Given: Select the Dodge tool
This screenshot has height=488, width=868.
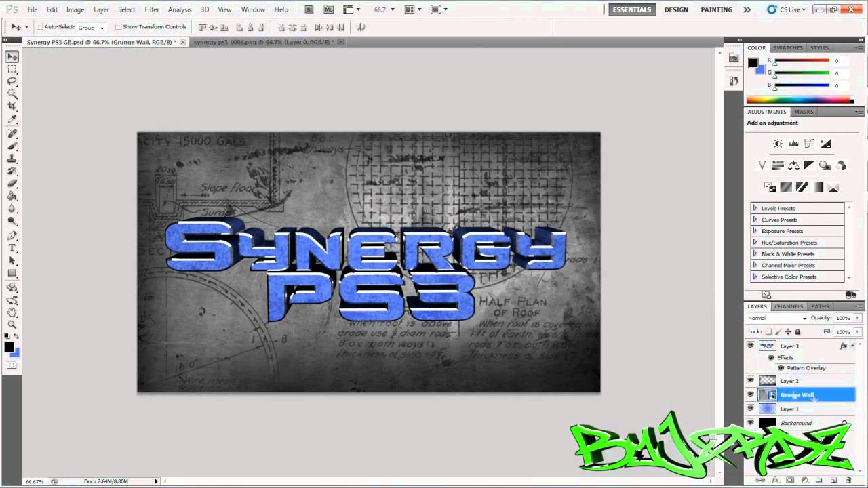Looking at the screenshot, I should [12, 221].
